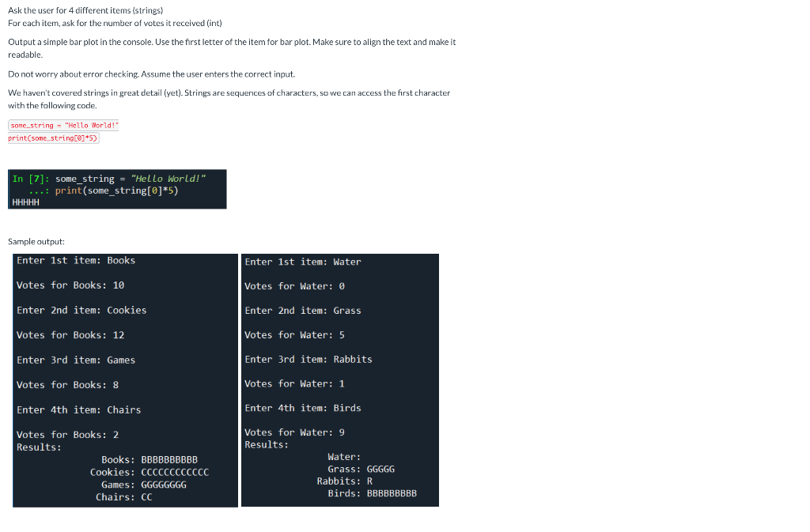
Task: Click the 'We haven't covered strings' paragraph
Action: [x=229, y=99]
